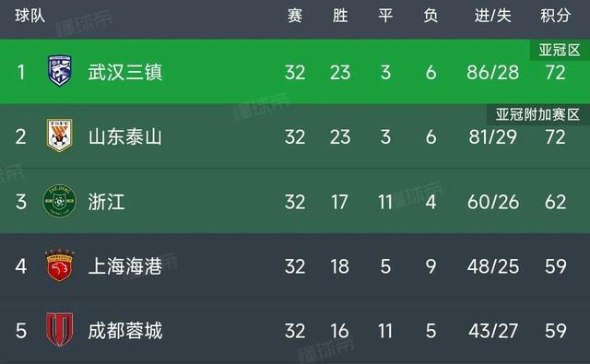Open team name 武汉三镇
This screenshot has height=364, width=590.
tap(125, 72)
